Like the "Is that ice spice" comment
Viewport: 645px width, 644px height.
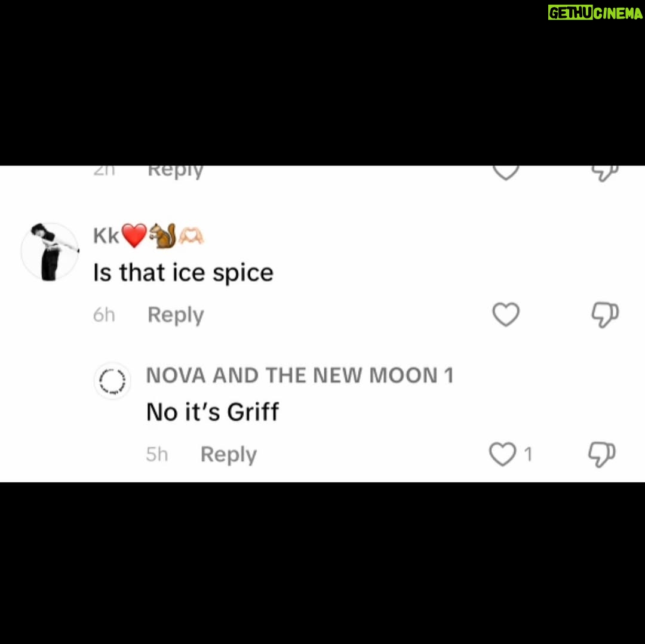click(506, 315)
